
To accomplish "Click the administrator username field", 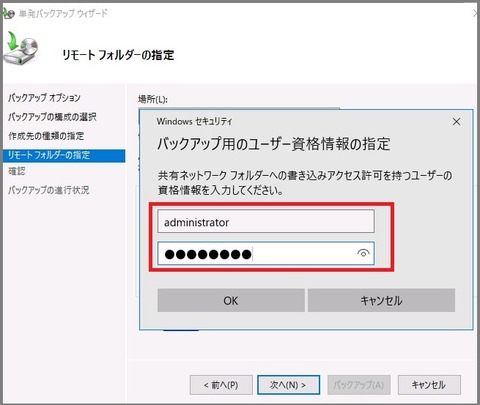I will 266,221.
